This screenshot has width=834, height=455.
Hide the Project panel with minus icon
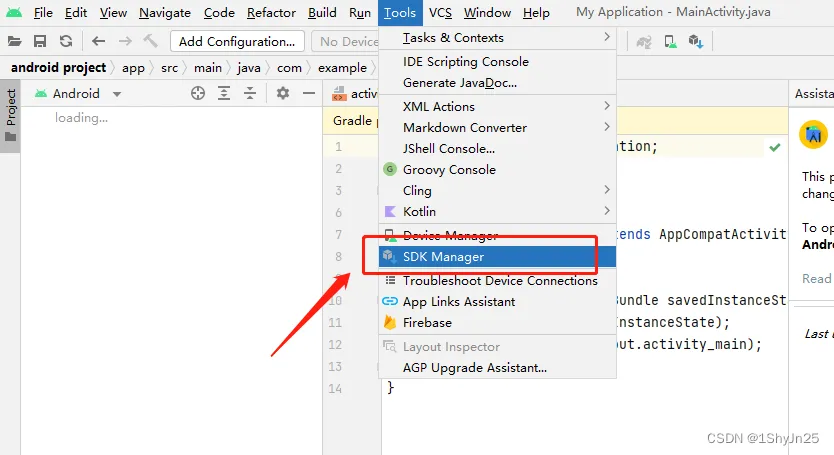click(309, 94)
